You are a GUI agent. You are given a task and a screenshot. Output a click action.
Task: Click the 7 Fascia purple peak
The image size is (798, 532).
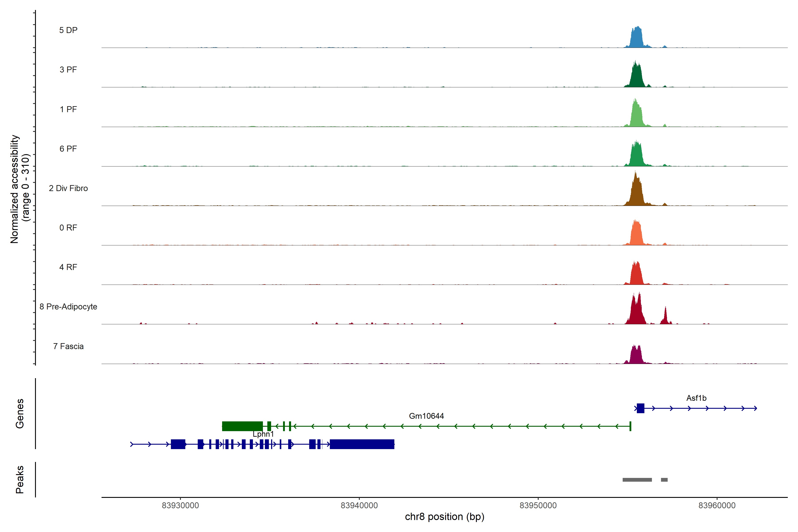click(x=636, y=356)
